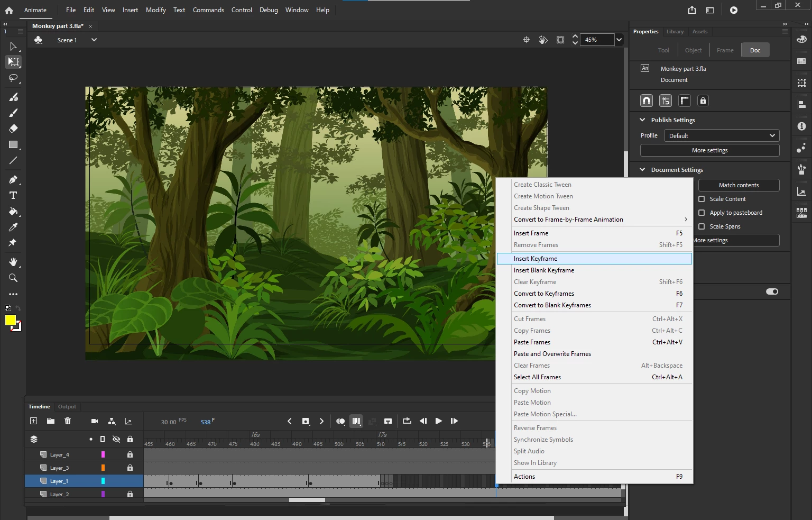Open the Profile Default dropdown
Viewport: 812px width, 520px height.
click(x=721, y=136)
